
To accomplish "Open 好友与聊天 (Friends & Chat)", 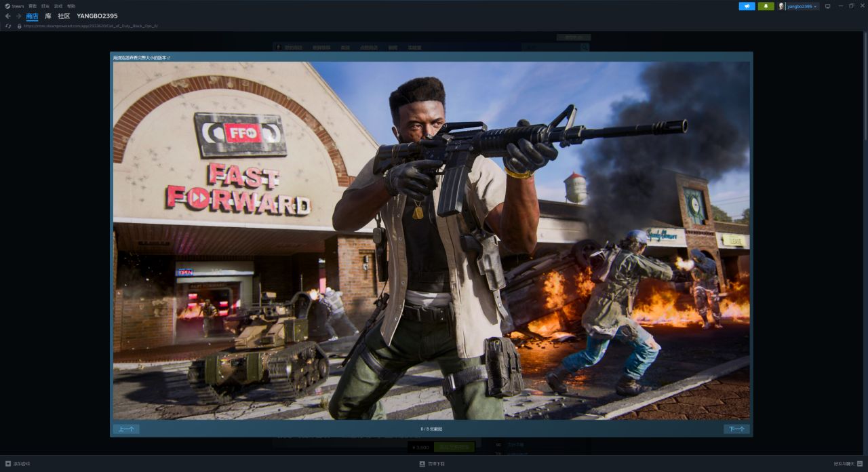I will (x=848, y=464).
